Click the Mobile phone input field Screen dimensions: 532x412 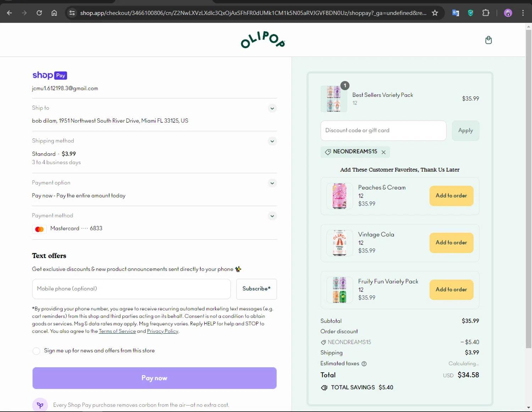[x=131, y=289]
